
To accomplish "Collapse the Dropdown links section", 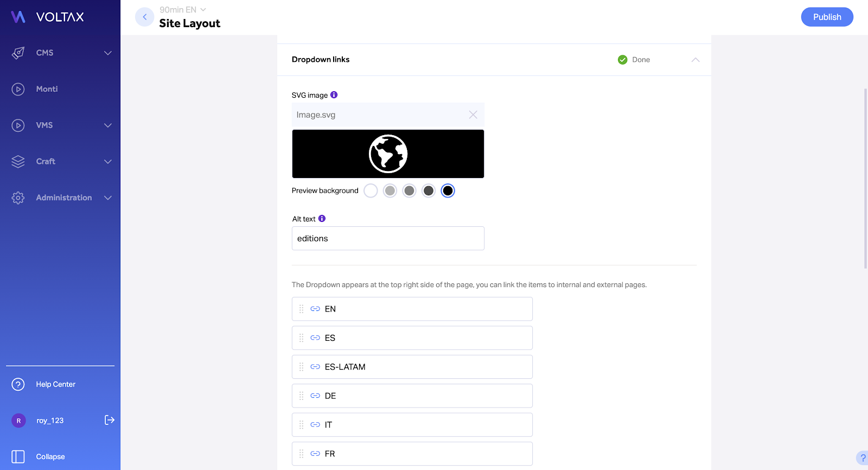I will 695,60.
